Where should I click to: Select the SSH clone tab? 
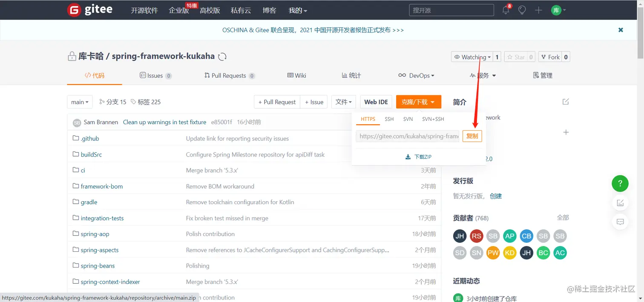[389, 119]
